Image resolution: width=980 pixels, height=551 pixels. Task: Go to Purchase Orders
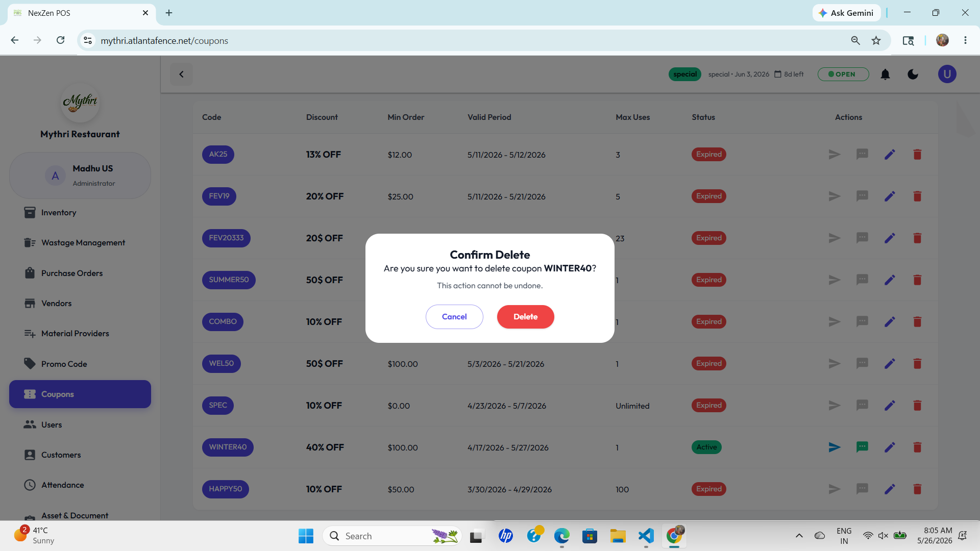[x=80, y=273]
